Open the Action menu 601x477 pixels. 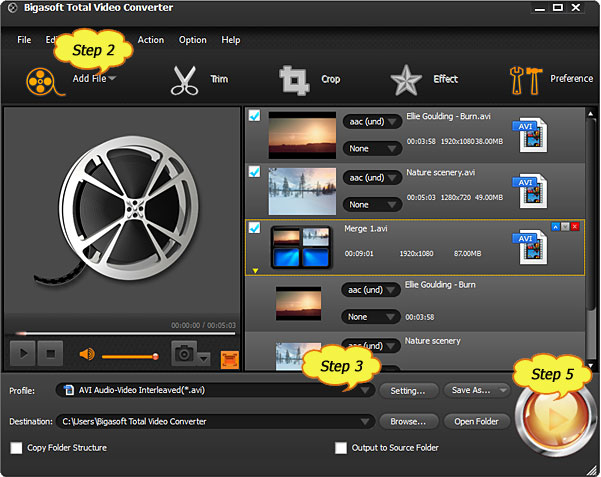[x=151, y=40]
